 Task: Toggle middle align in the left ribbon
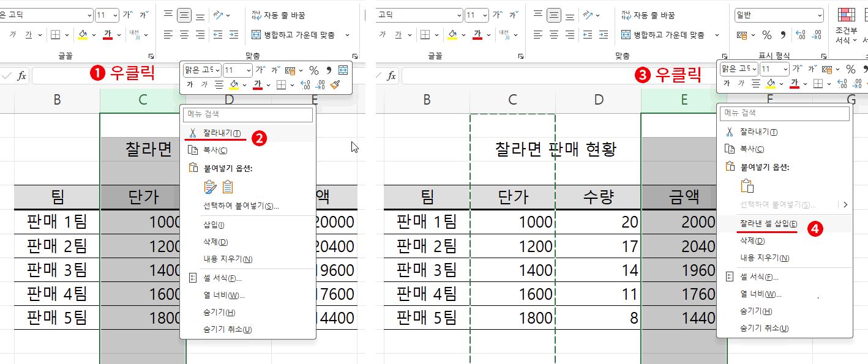coord(184,15)
